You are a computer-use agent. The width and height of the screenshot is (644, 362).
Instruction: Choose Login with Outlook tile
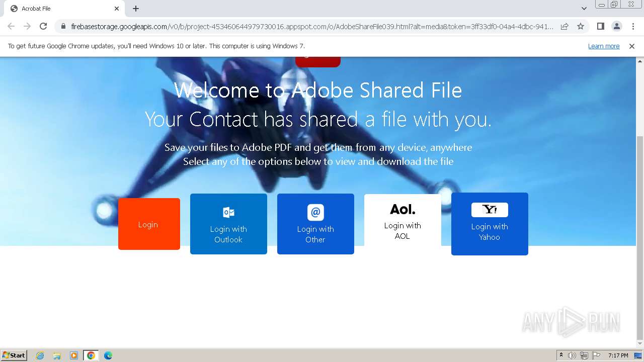point(228,224)
